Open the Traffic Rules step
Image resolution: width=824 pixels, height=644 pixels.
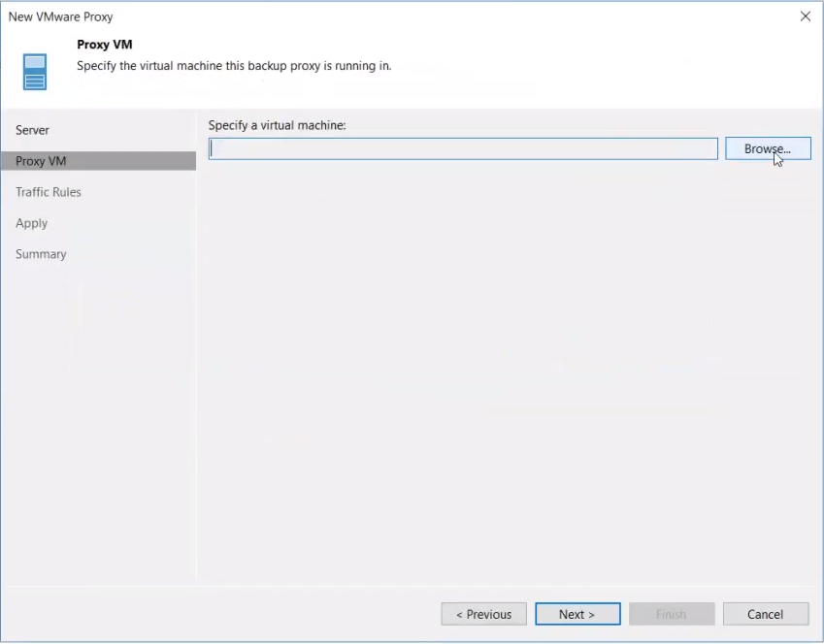(x=49, y=192)
